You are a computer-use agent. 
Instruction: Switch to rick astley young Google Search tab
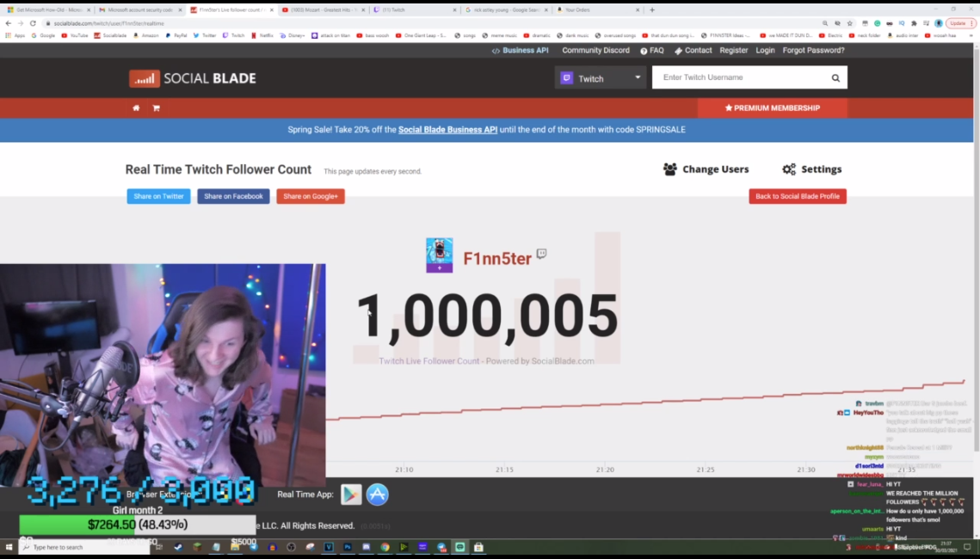[x=506, y=10]
